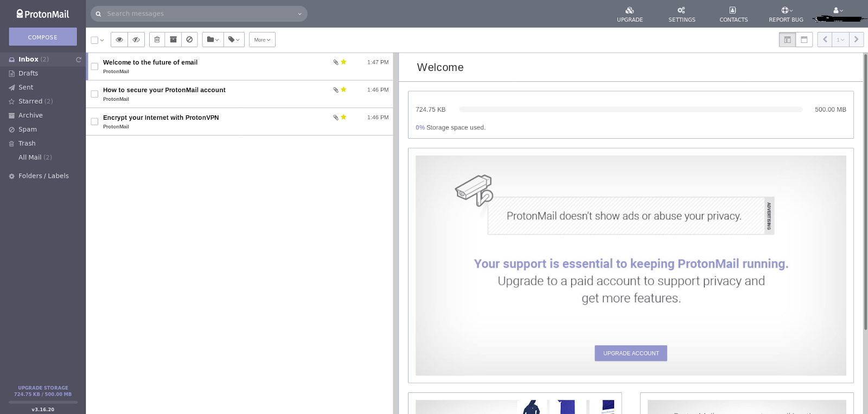The image size is (868, 414).
Task: Open Folders / Labels settings
Action: 43,176
